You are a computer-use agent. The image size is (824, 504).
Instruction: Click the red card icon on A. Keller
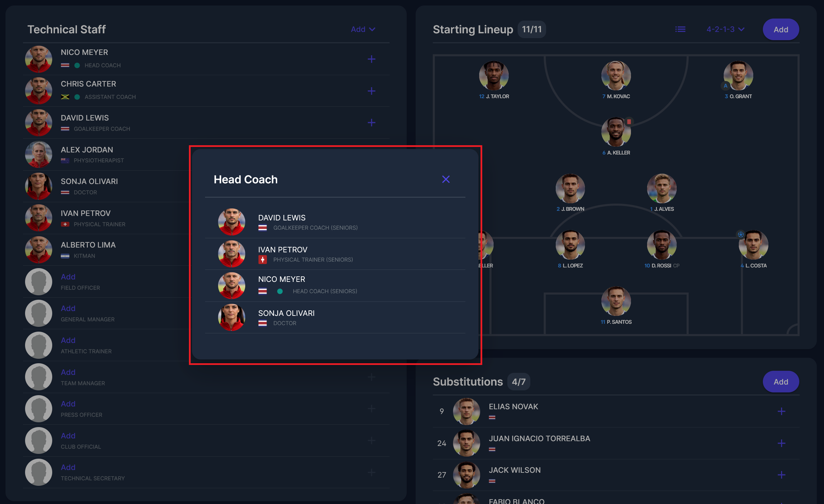[x=629, y=122]
